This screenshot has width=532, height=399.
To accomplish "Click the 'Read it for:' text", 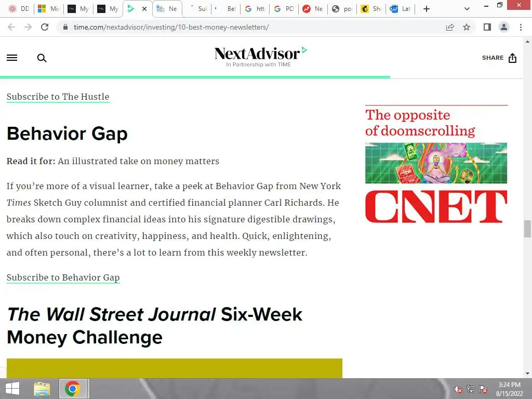I will point(31,161).
